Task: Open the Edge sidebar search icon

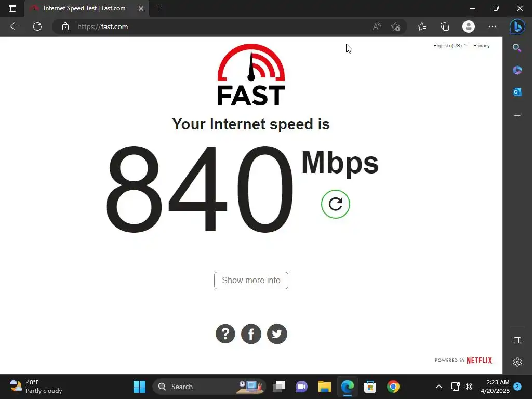Action: point(517,48)
